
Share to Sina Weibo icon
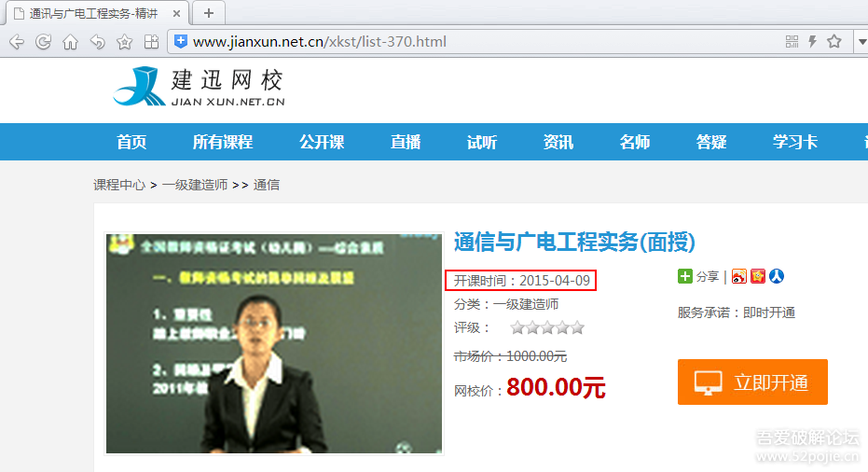point(739,276)
